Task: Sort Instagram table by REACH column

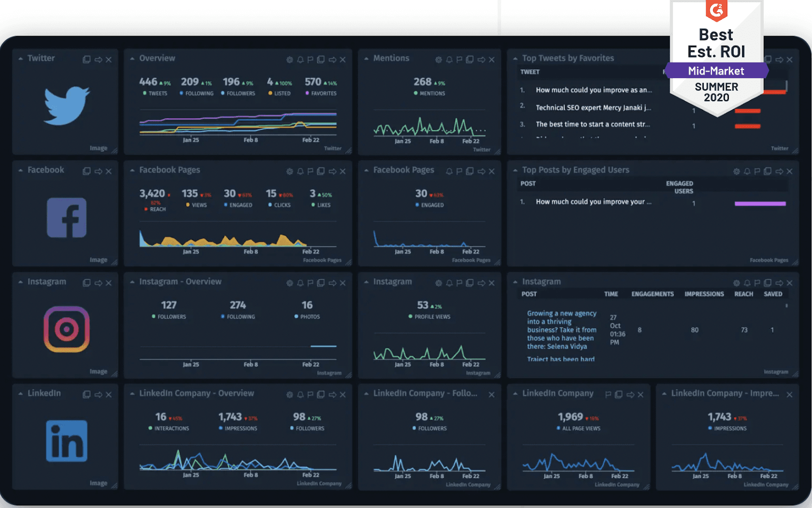Action: pyautogui.click(x=744, y=294)
